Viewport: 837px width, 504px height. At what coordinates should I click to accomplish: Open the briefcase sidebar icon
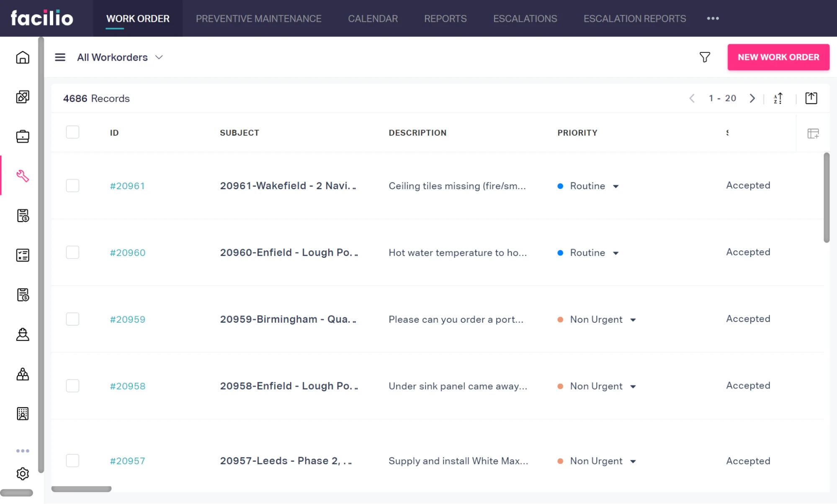pos(23,136)
